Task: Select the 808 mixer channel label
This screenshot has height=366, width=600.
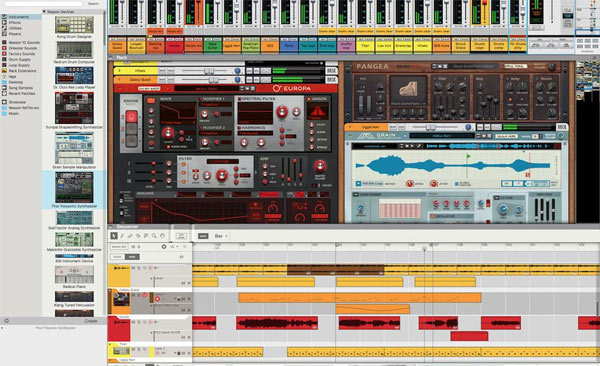Action: (x=270, y=46)
